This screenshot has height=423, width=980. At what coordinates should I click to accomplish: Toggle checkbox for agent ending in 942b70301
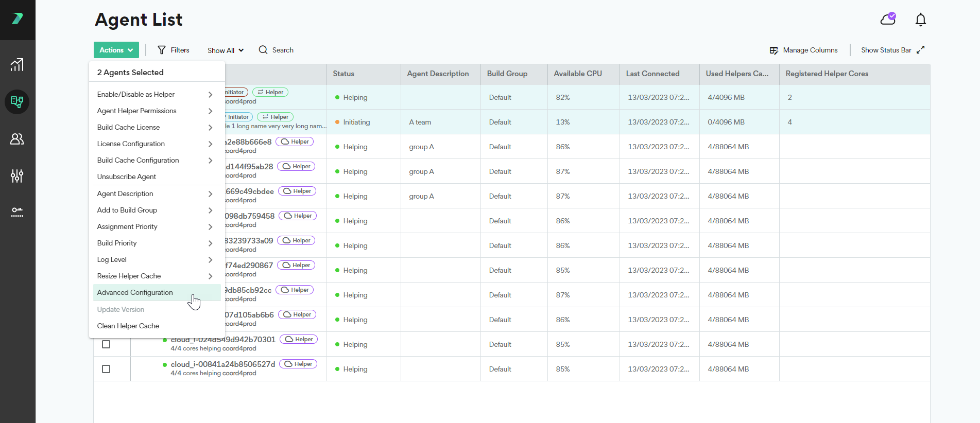[x=106, y=344]
